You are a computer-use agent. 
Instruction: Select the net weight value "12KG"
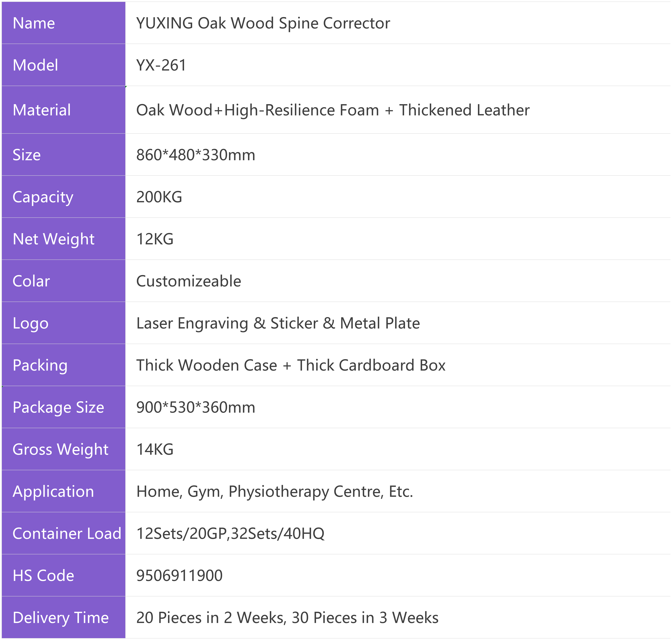coord(155,239)
